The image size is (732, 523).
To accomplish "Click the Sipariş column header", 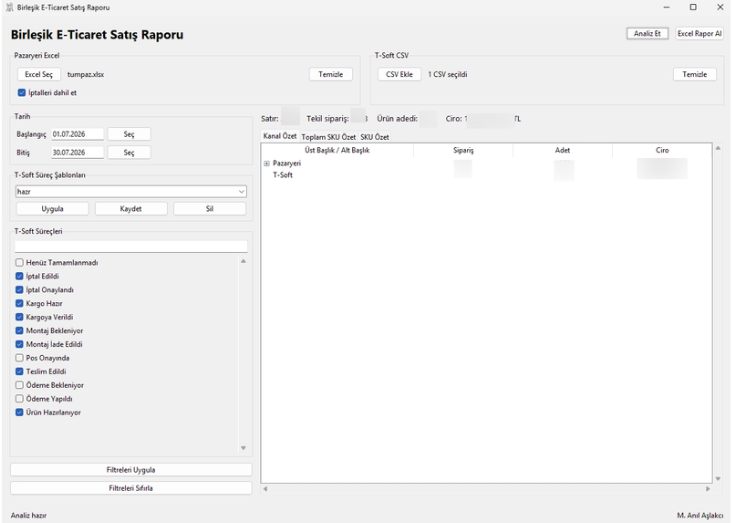I will click(463, 150).
